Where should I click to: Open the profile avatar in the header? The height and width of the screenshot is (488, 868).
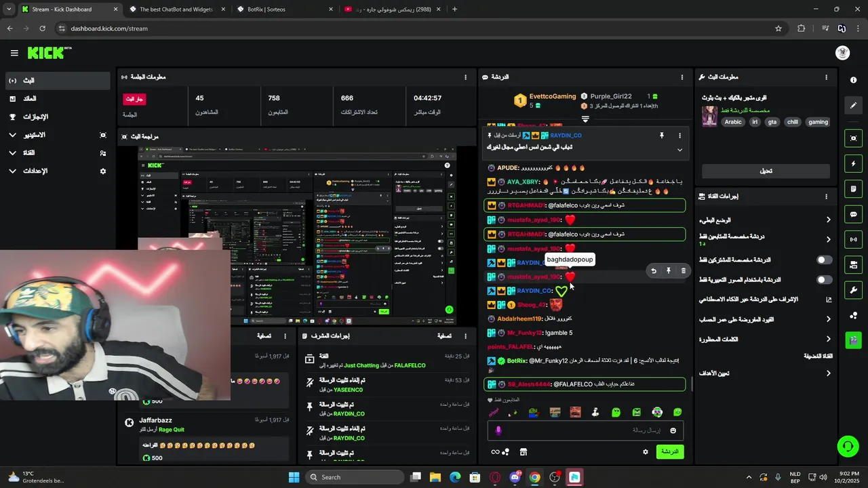[842, 53]
